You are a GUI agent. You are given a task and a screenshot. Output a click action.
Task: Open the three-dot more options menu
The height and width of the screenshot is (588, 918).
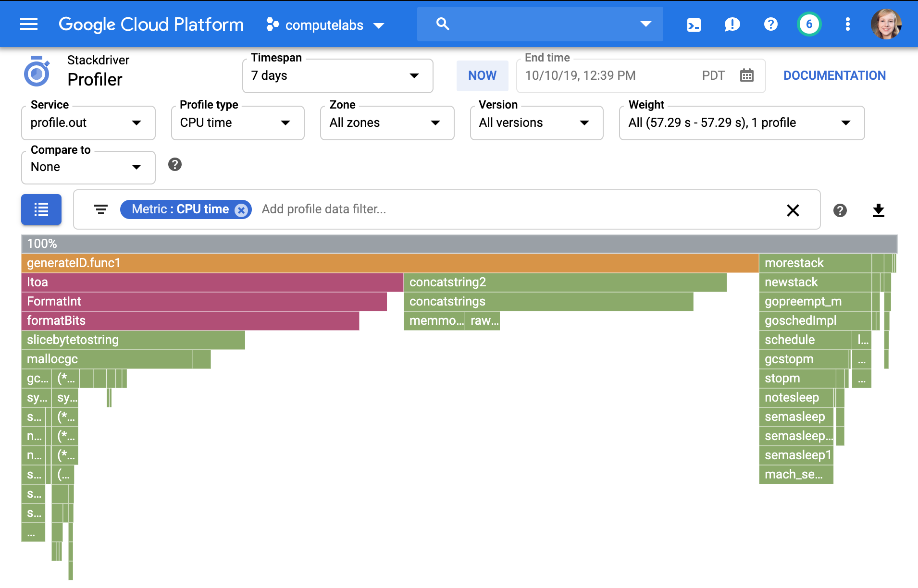847,24
